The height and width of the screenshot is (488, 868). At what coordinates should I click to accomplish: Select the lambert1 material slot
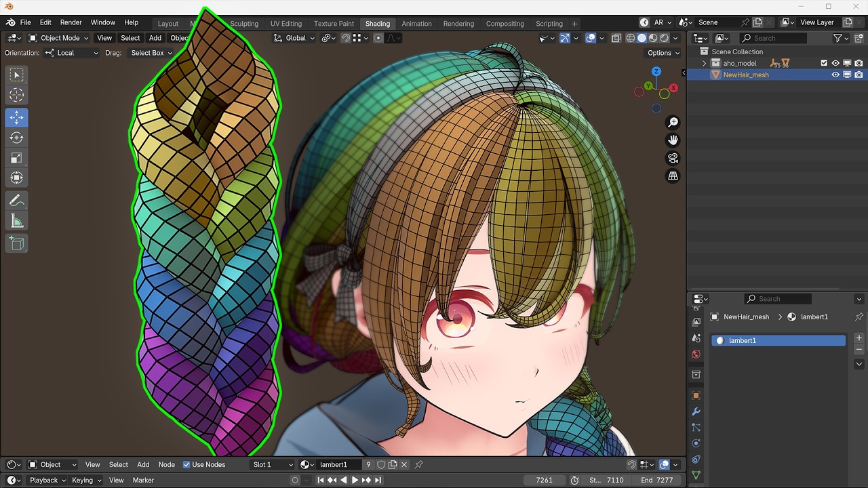[x=778, y=340]
